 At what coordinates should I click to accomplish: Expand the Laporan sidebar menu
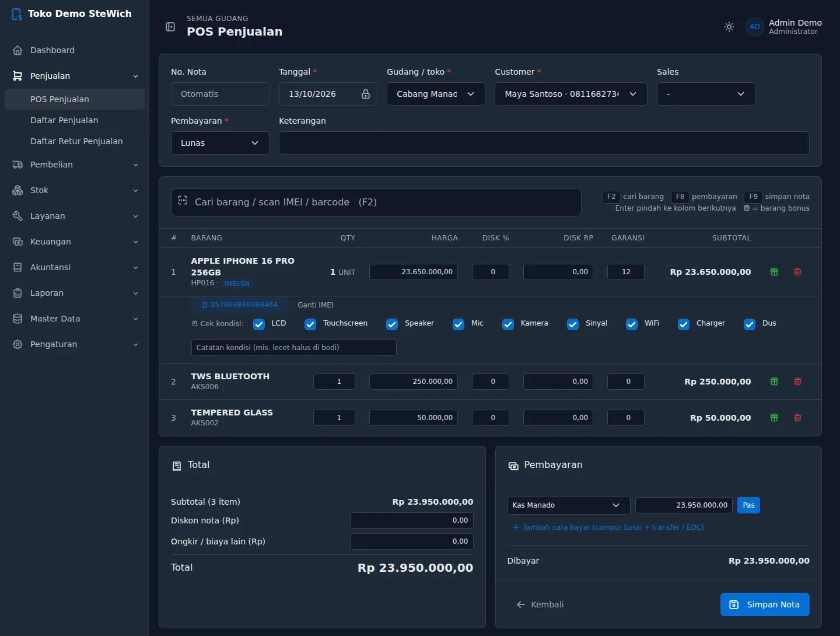pyautogui.click(x=75, y=293)
